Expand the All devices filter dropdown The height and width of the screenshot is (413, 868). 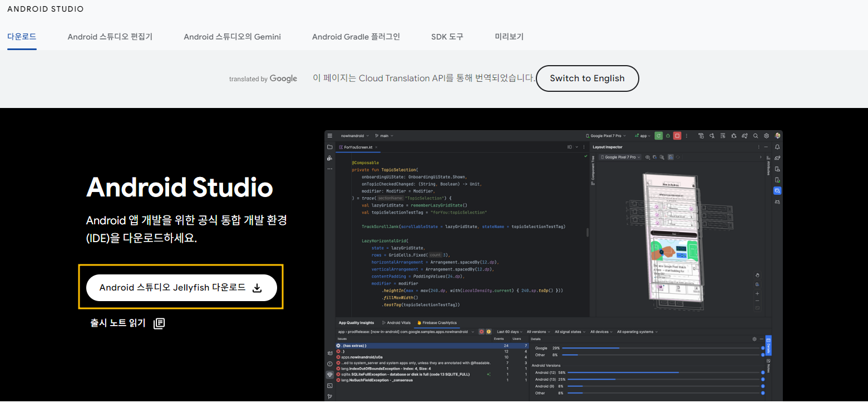[x=601, y=332]
